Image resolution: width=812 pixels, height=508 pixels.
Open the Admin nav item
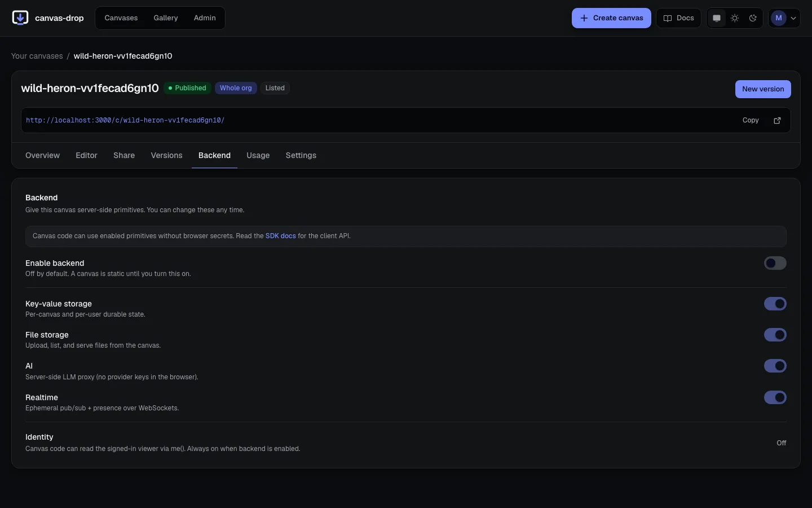point(205,18)
